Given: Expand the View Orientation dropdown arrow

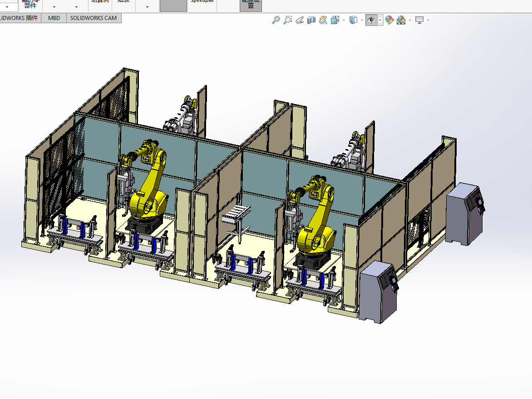Looking at the screenshot, I should click(x=344, y=20).
